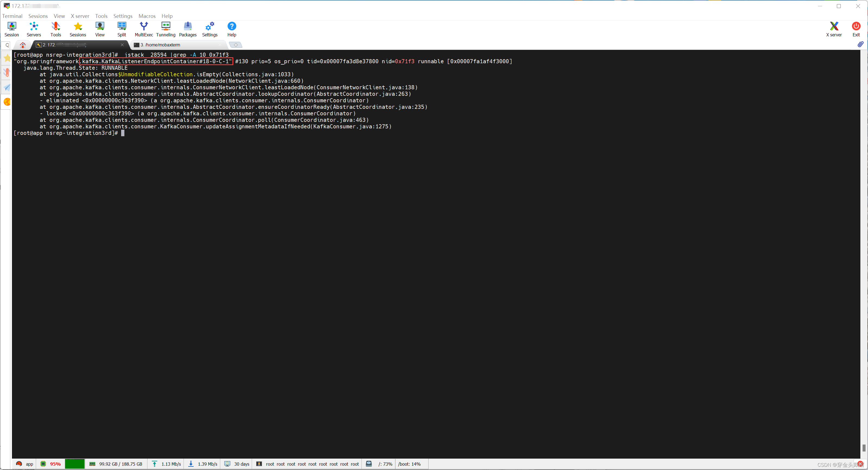This screenshot has height=470, width=868.
Task: Open the Servers toolbar icon
Action: point(34,29)
